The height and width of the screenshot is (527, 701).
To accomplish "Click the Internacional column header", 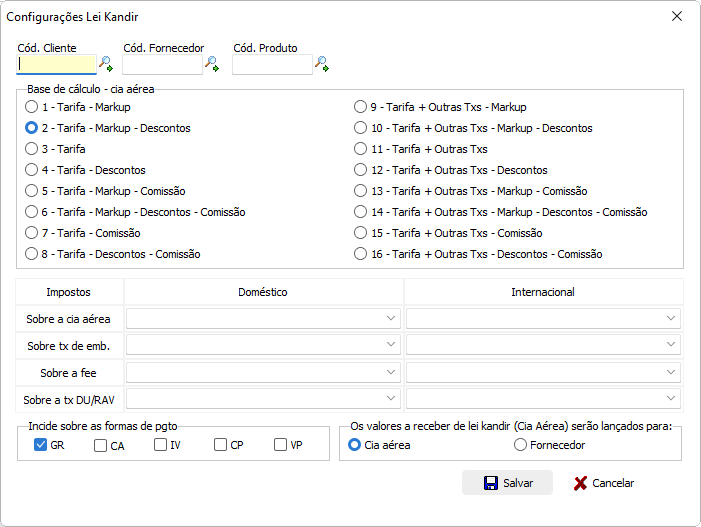I will [x=543, y=292].
